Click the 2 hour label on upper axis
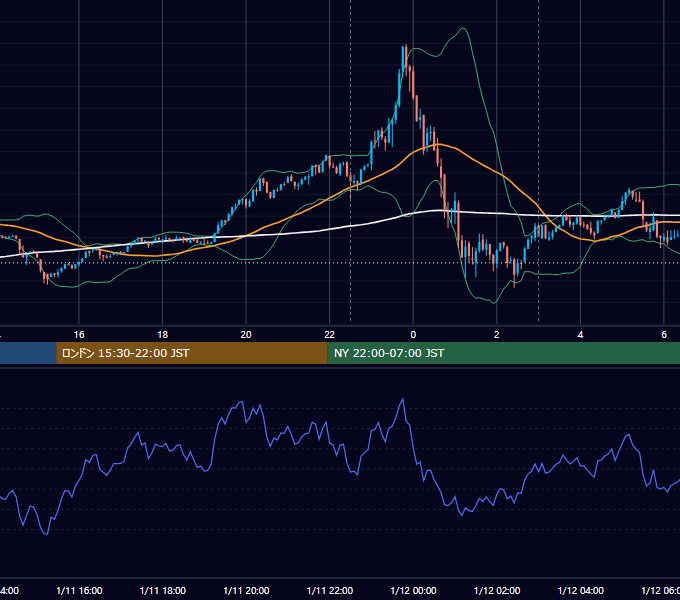 click(x=497, y=335)
